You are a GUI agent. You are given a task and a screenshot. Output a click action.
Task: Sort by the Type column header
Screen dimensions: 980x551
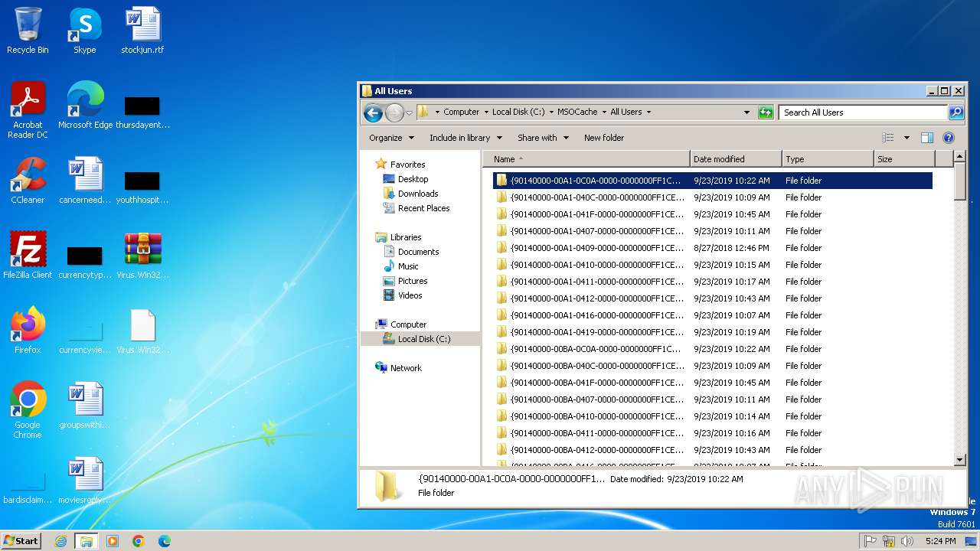coord(828,159)
